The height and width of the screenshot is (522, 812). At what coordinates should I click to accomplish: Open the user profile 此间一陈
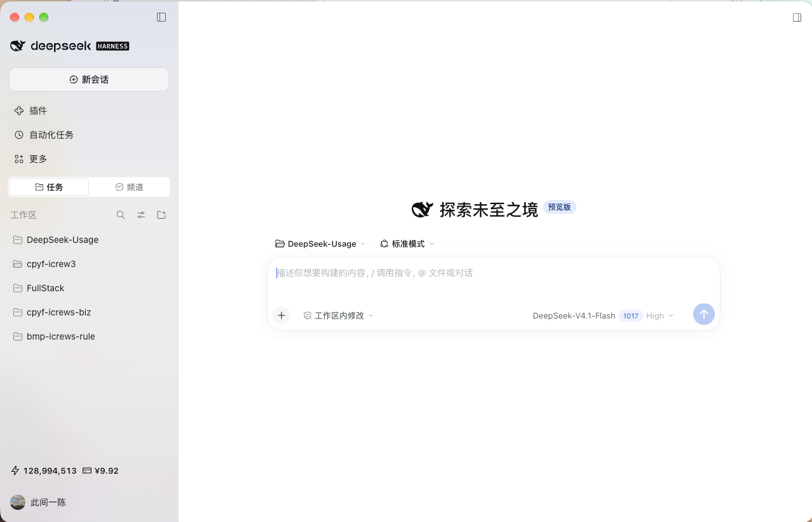[48, 502]
